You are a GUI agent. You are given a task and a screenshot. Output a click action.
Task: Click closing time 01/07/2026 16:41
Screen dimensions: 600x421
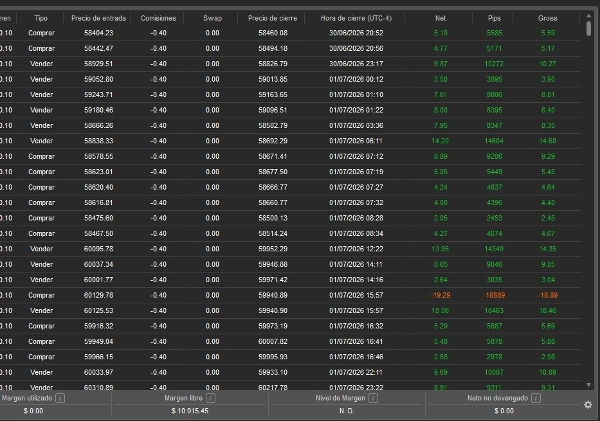(x=356, y=341)
